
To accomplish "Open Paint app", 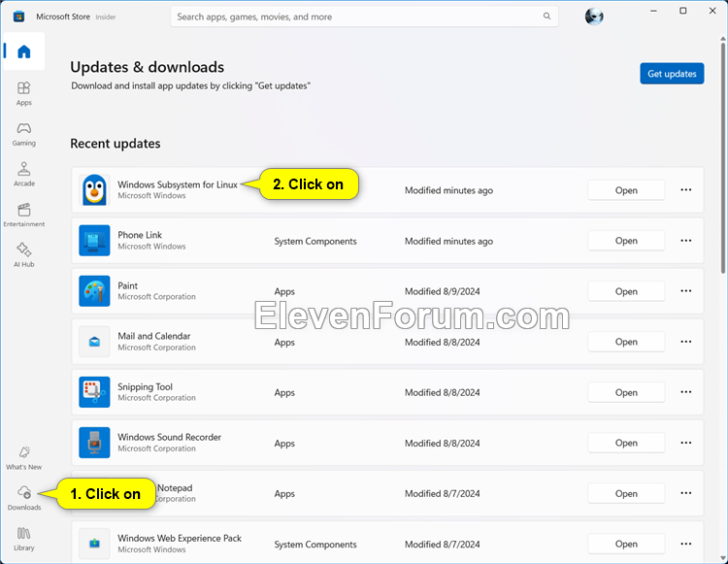I will pos(626,291).
